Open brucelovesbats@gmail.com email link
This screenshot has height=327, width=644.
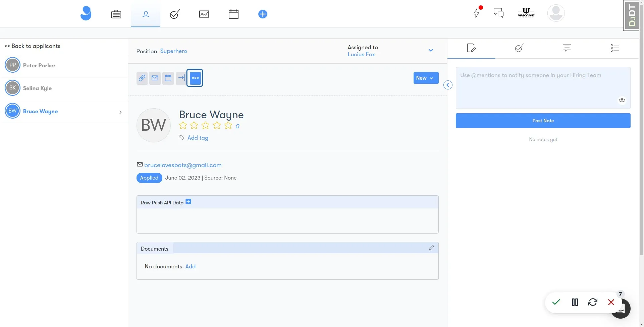pos(183,165)
